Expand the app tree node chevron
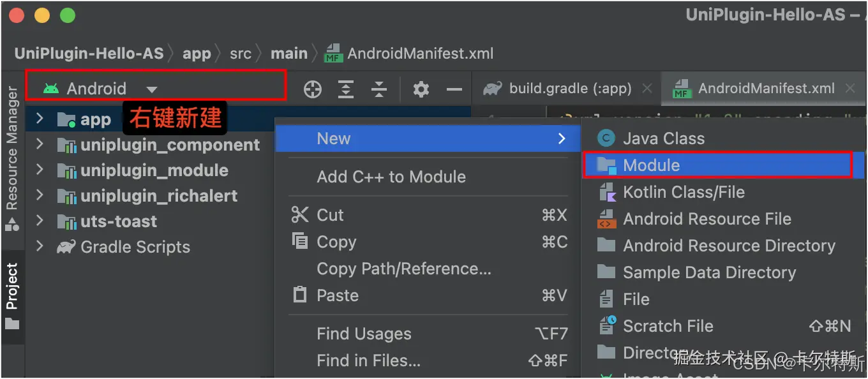This screenshot has width=868, height=379. coord(40,119)
